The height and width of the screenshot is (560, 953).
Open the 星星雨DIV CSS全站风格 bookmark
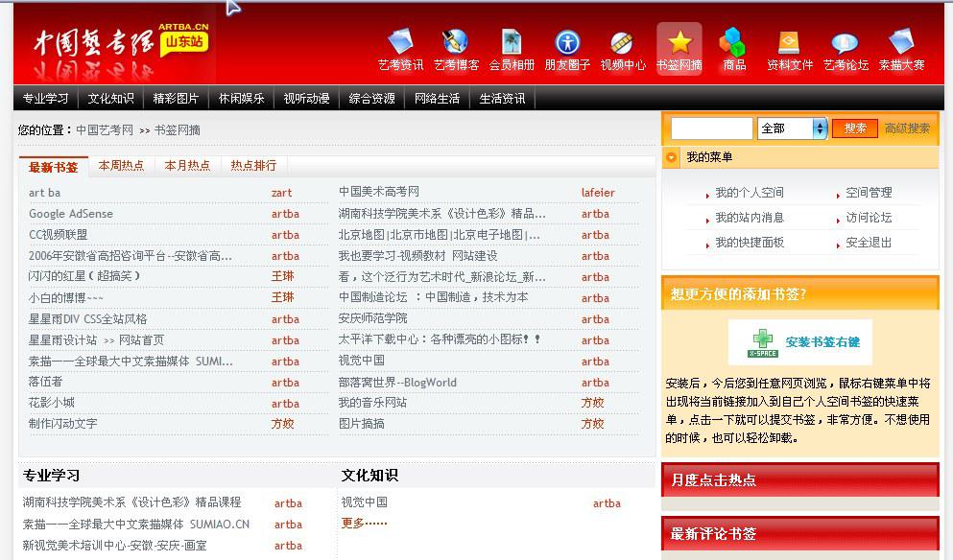tap(87, 319)
